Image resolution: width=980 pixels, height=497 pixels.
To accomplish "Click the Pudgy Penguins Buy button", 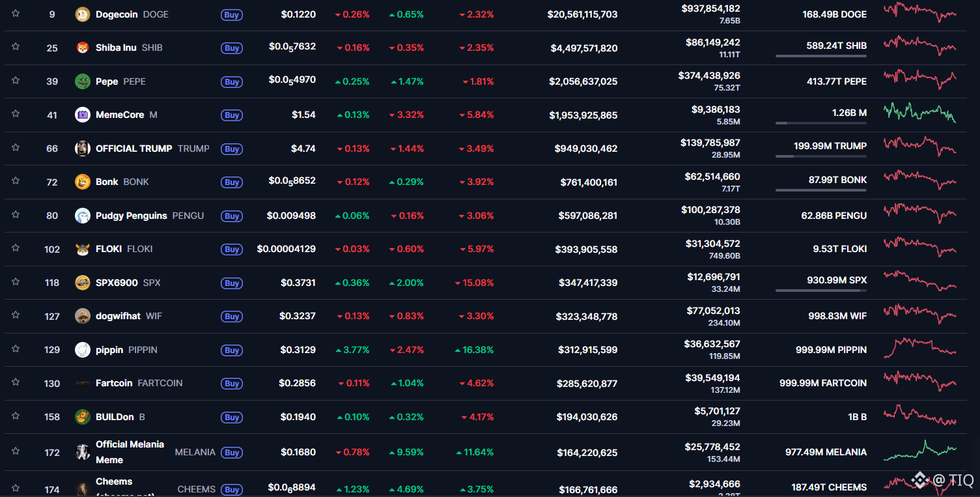I will tap(232, 216).
